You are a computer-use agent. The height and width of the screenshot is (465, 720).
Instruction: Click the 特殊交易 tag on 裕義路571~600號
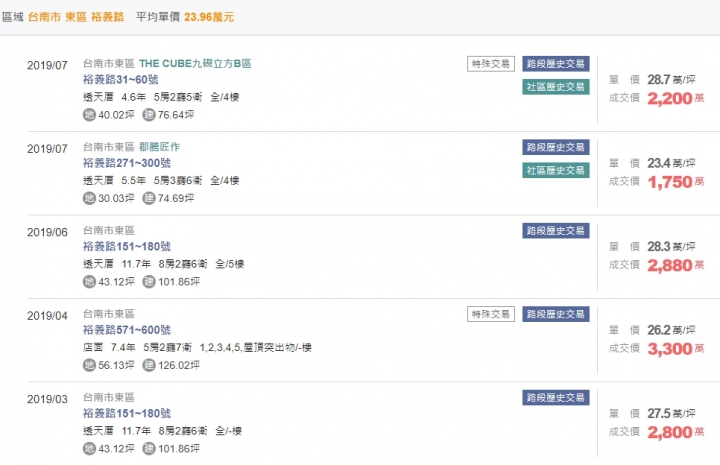[x=490, y=314]
